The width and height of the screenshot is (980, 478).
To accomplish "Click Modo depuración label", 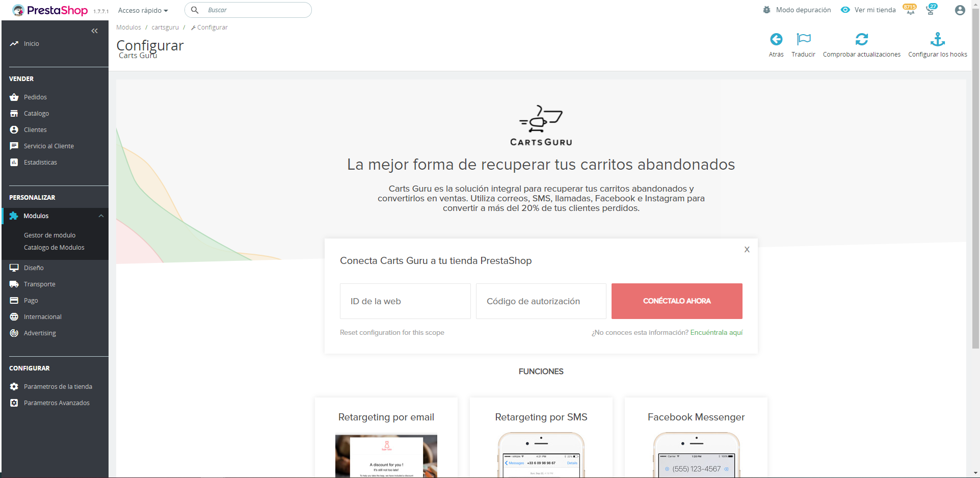I will click(x=803, y=10).
